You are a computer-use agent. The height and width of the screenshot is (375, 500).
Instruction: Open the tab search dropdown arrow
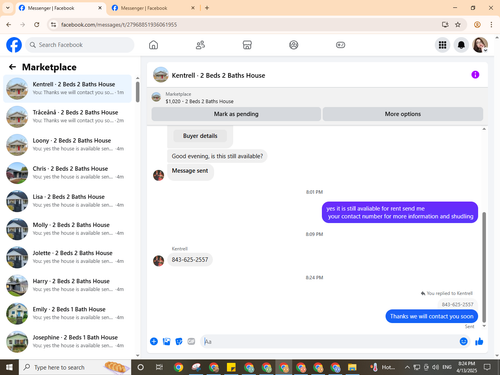pos(8,8)
